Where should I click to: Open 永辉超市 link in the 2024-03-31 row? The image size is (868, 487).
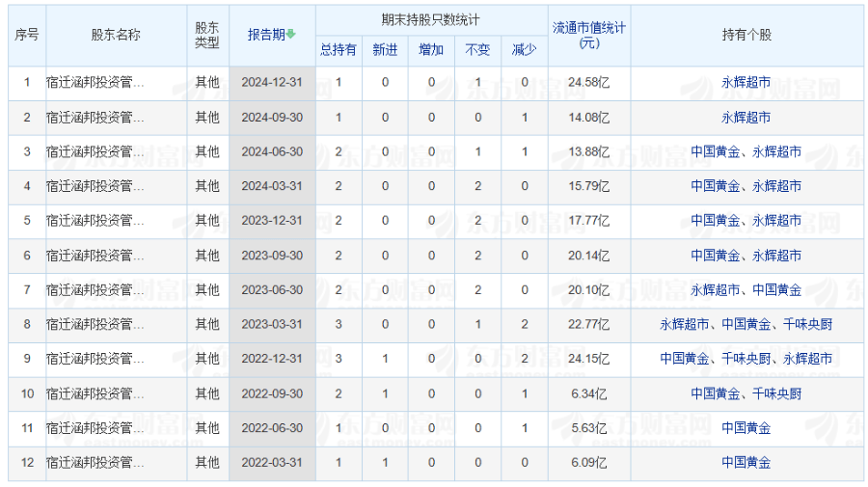click(777, 186)
